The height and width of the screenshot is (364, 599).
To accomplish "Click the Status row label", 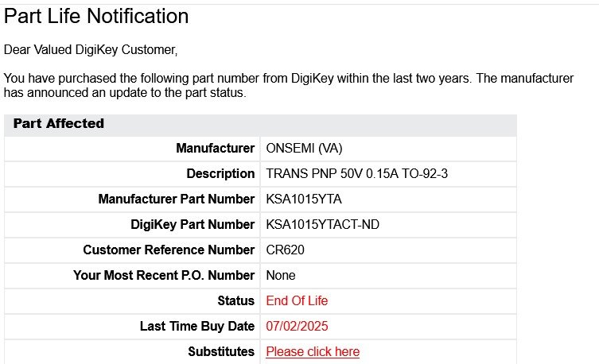I will (x=235, y=300).
